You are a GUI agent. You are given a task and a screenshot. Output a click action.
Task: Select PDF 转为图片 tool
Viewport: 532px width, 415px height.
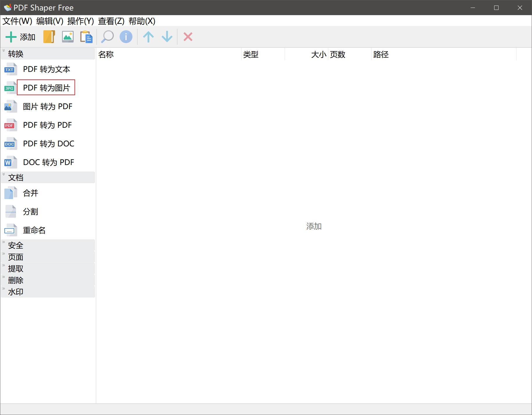[47, 88]
